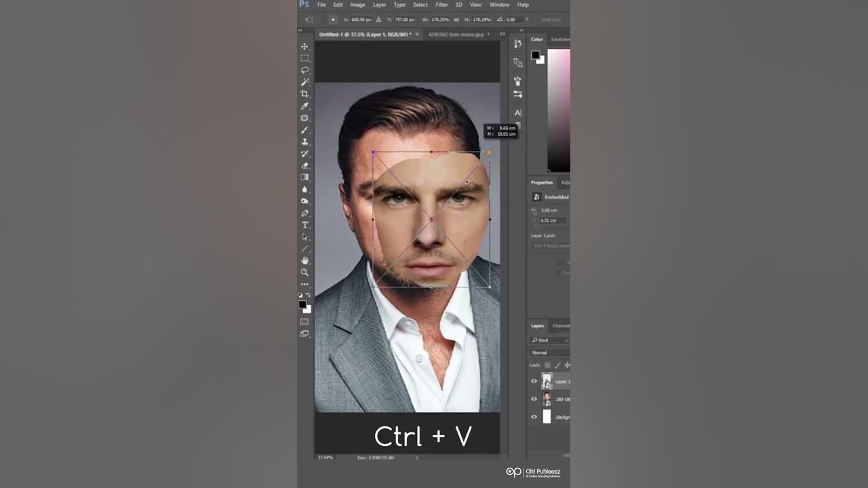Open the Edit menu
The image size is (868, 488).
338,5
